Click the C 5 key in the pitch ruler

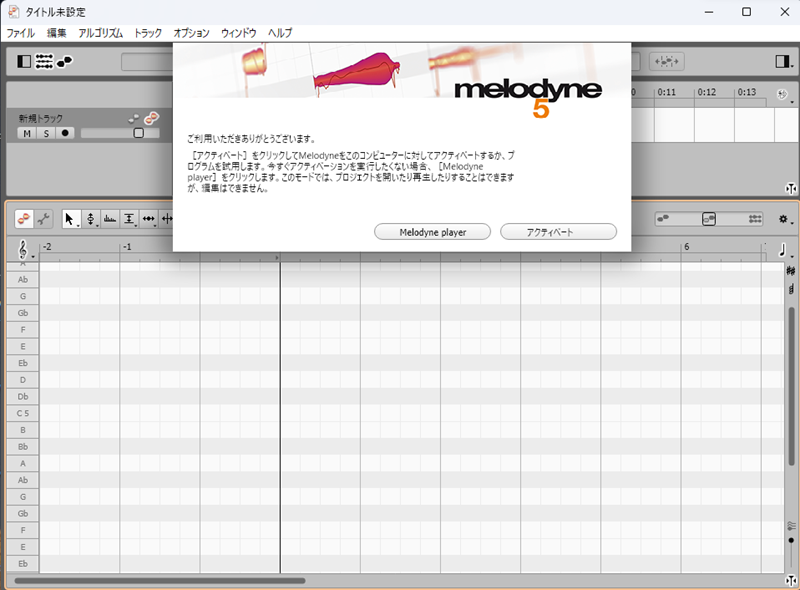tap(23, 413)
